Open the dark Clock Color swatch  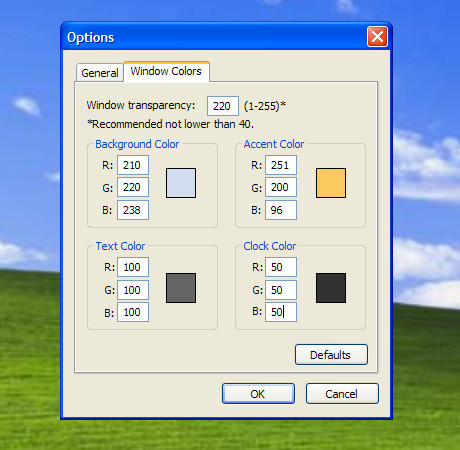coord(331,288)
